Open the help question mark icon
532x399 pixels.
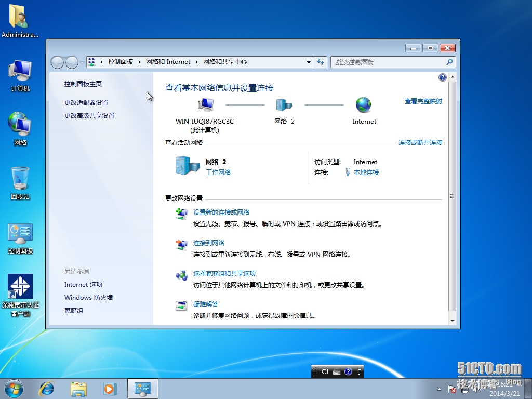point(443,77)
